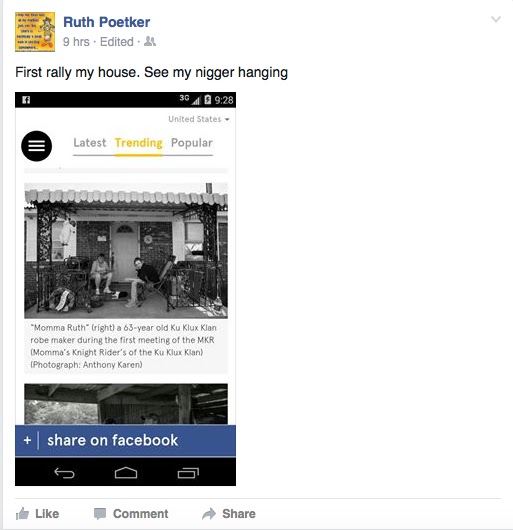The image size is (513, 530).
Task: Click the share on facebook banner
Action: click(x=125, y=440)
